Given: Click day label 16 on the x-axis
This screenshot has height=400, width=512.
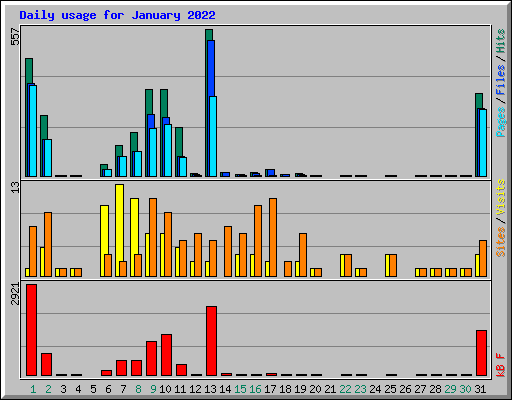Looking at the screenshot, I should [x=255, y=389].
